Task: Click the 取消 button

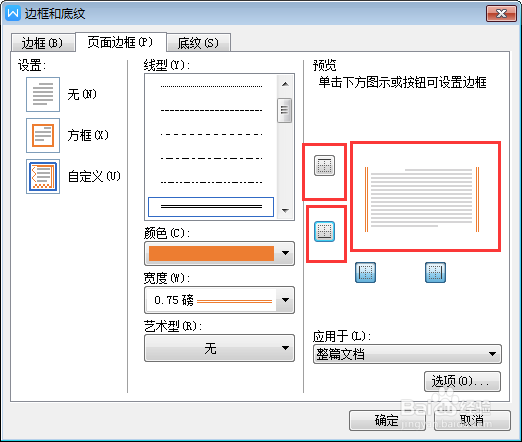Action: point(472,421)
